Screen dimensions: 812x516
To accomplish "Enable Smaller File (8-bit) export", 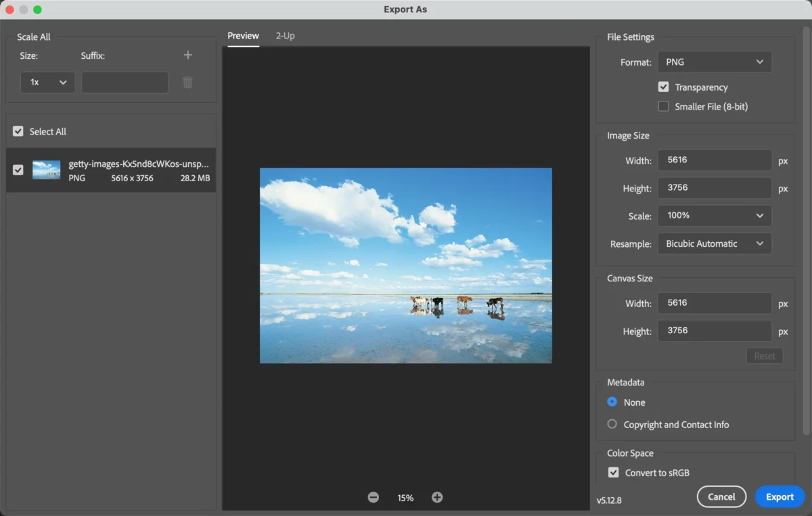I will pyautogui.click(x=664, y=106).
